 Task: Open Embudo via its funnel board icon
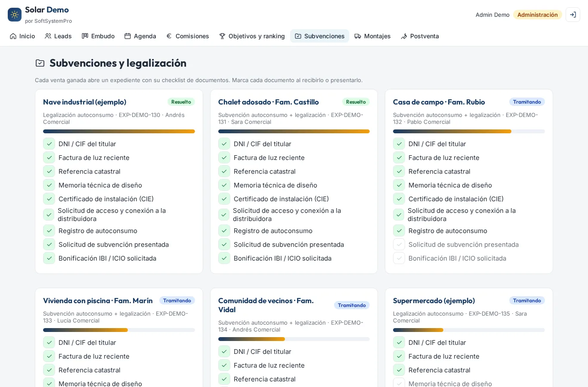98,36
